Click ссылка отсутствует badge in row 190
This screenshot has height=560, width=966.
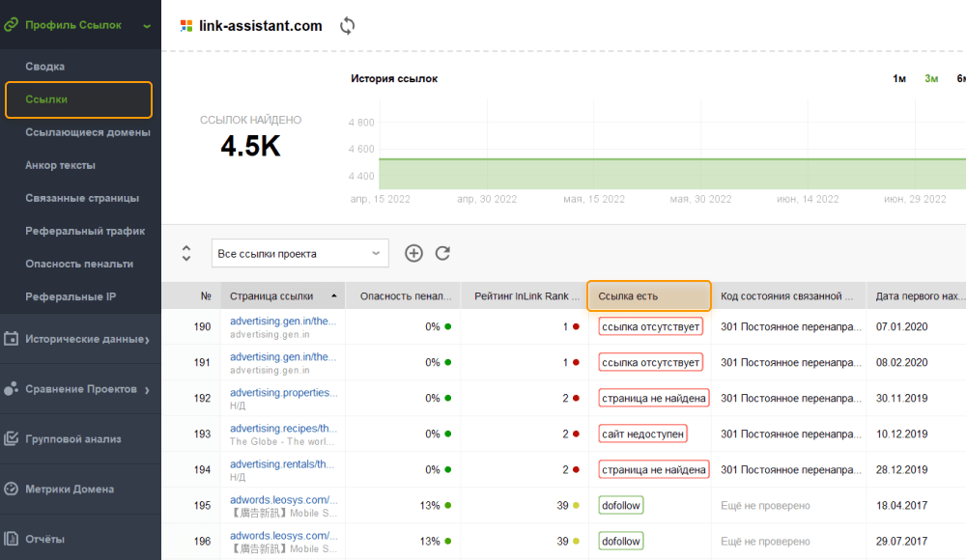pos(650,326)
